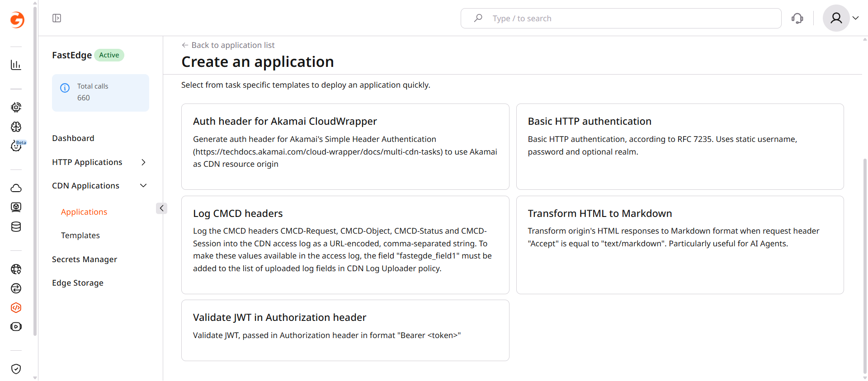Select Applications under CDN Applications

[84, 212]
